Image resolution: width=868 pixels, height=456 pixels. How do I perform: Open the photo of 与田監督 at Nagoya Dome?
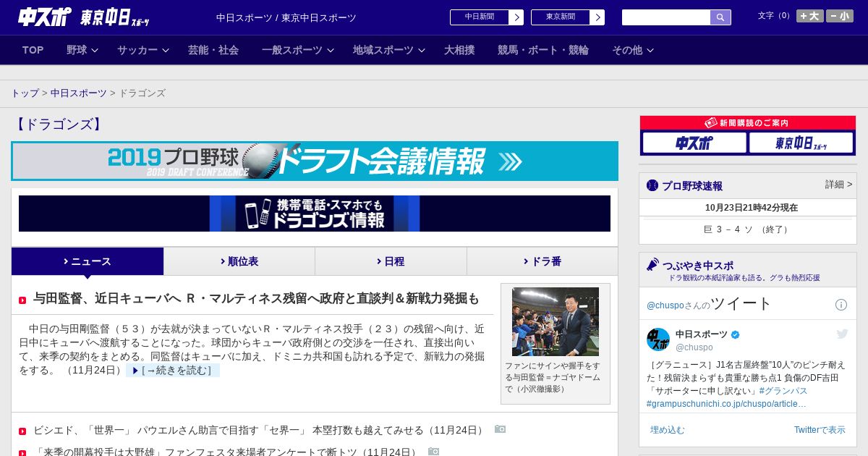click(x=556, y=321)
